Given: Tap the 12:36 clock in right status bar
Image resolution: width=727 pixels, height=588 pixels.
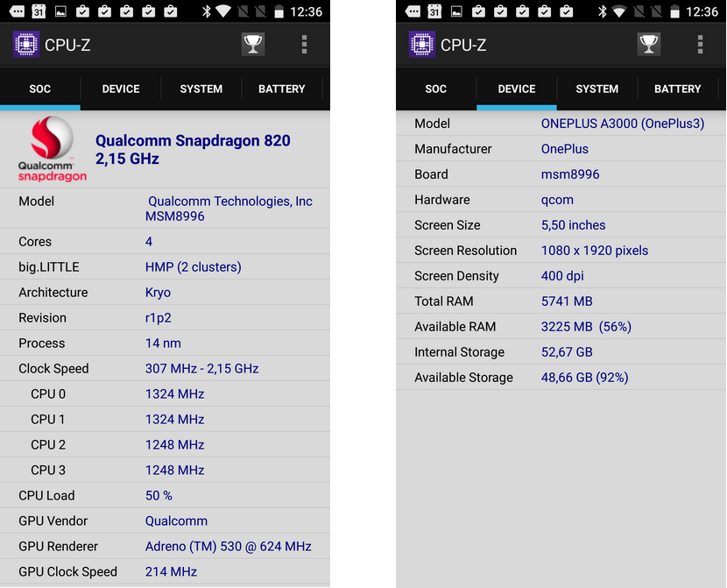Looking at the screenshot, I should pos(702,11).
